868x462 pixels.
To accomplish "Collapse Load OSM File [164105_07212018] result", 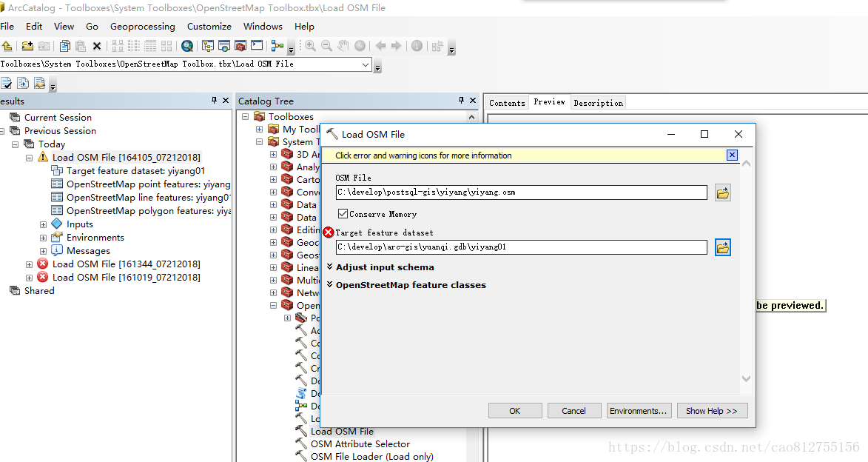I will click(x=29, y=157).
